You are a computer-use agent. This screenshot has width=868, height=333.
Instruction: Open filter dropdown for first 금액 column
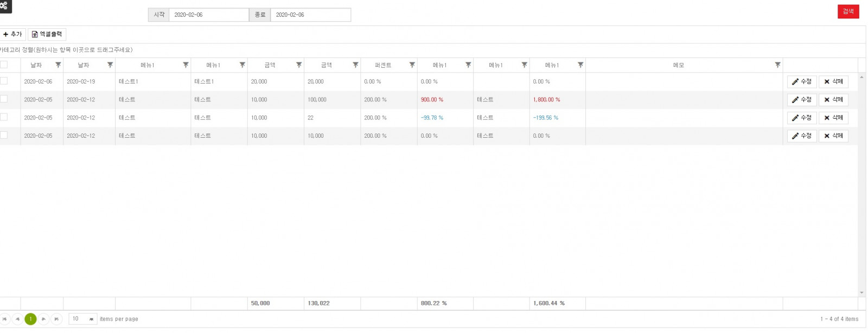pos(299,65)
